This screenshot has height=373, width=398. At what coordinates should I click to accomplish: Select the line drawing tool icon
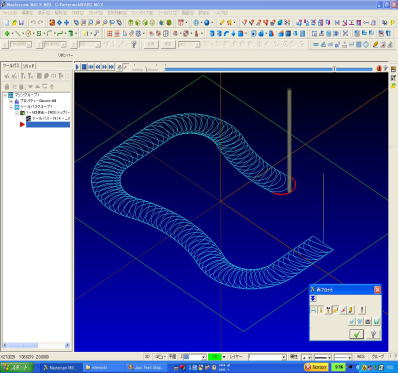tap(16, 34)
